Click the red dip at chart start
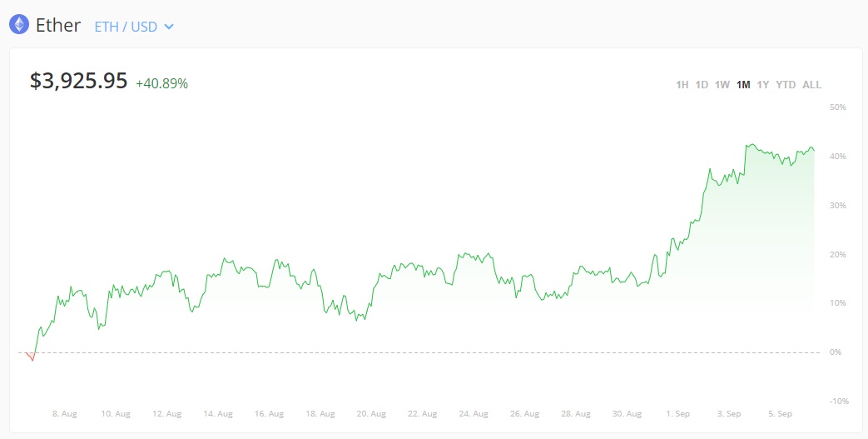 click(x=31, y=357)
